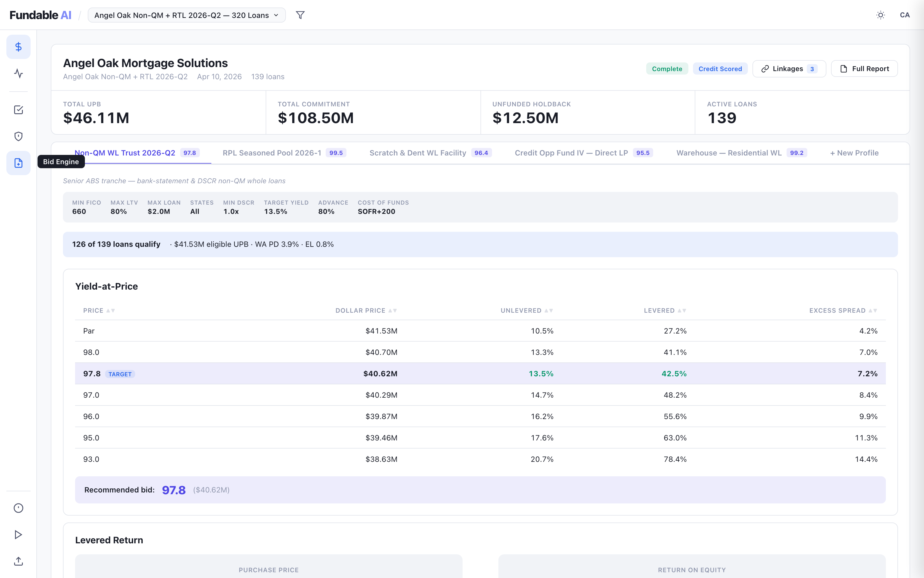Screen dimensions: 924x578
Task: Switch to RPL Seasoned Pool 2026-1 tab
Action: (284, 153)
